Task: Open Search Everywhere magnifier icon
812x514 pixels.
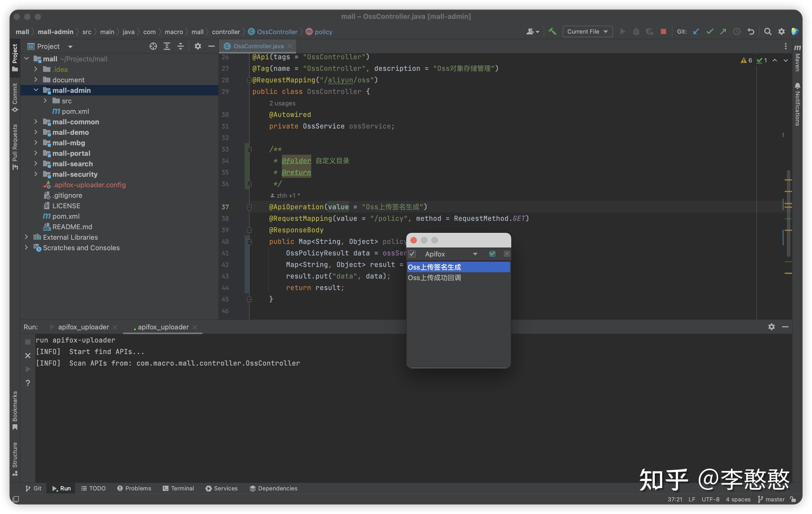Action: [768, 31]
